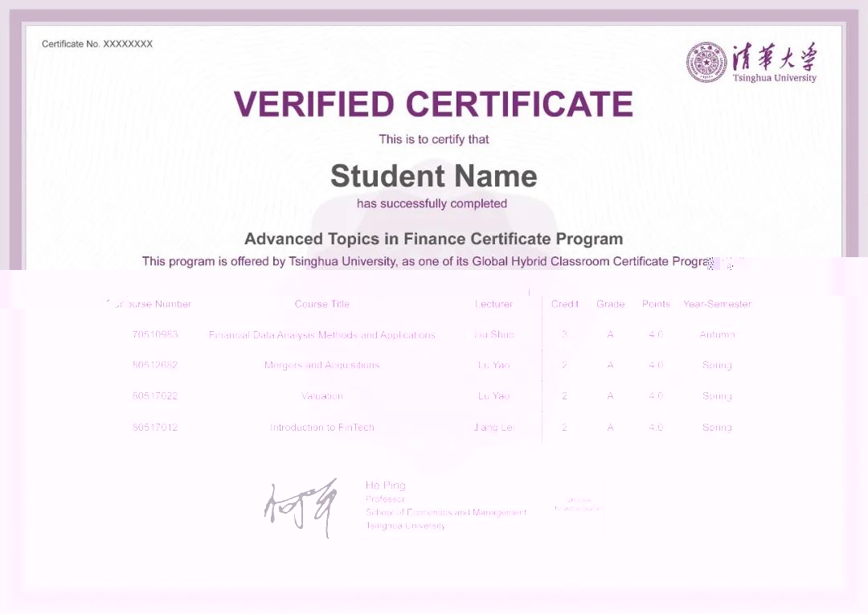Click the credit "3" in Financial Data Analysis row

(565, 334)
